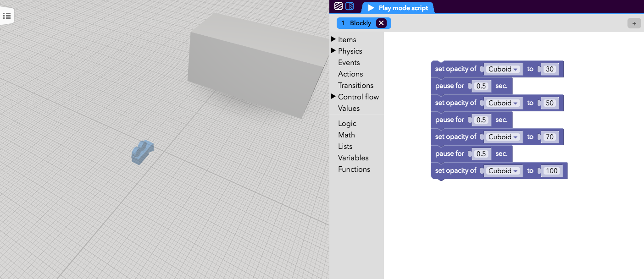Edit the opacity value 70 field
The height and width of the screenshot is (279, 644).
pos(550,137)
